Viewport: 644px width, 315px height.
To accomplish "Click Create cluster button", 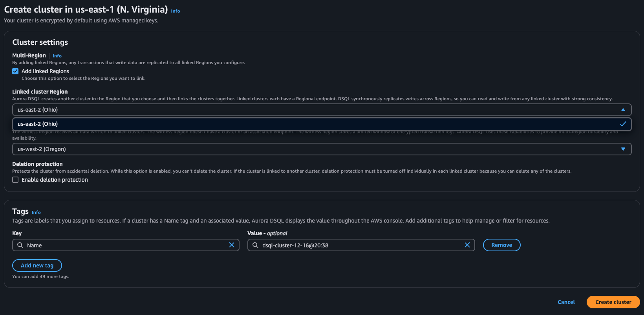I will (613, 302).
